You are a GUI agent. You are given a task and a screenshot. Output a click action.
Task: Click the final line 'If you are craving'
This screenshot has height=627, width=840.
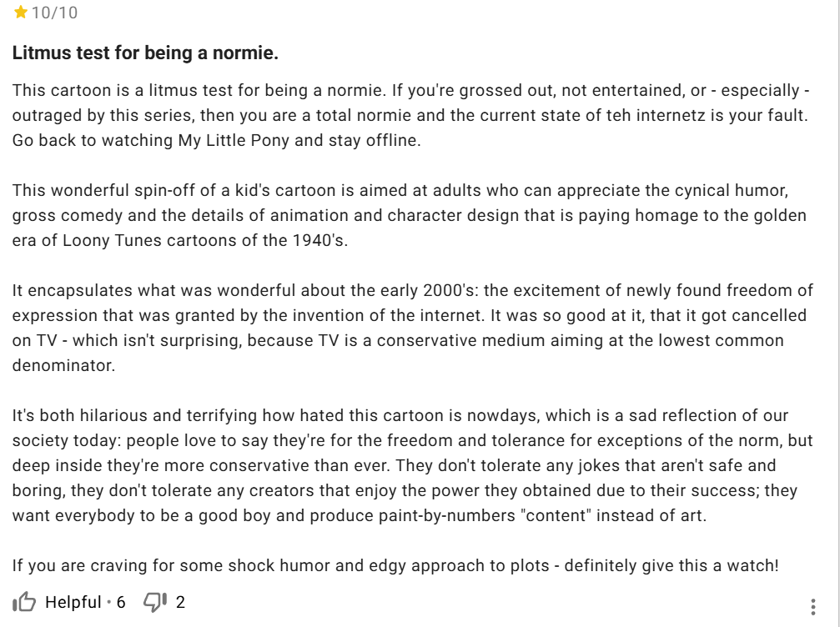(395, 565)
